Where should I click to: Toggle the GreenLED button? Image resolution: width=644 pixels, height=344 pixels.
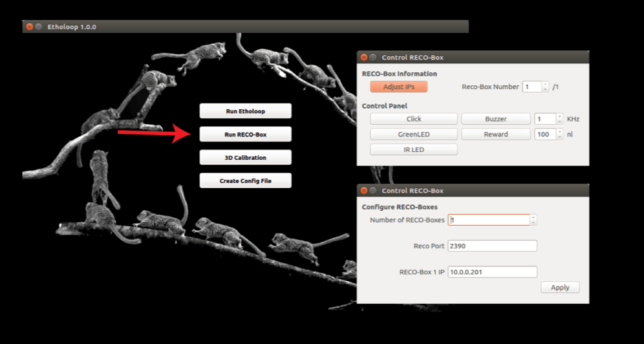pos(414,134)
